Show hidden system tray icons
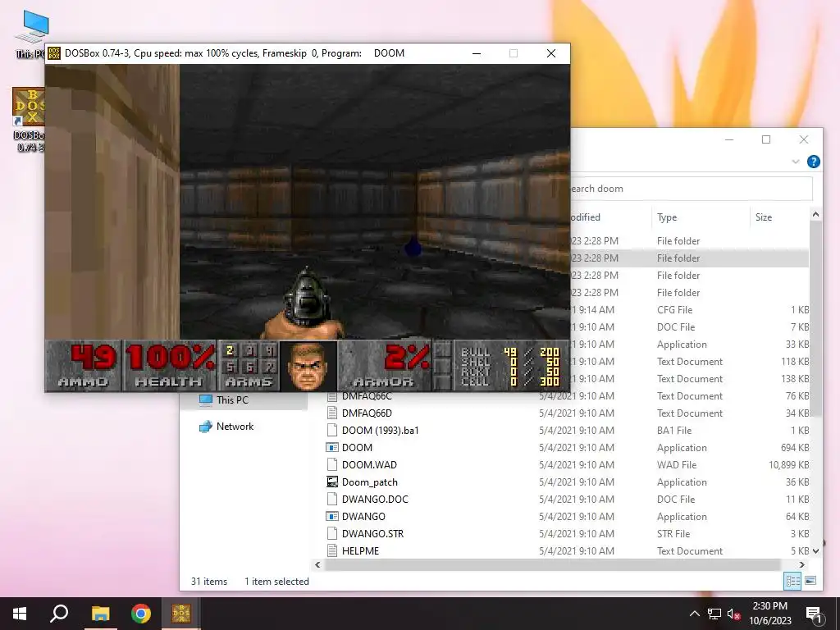This screenshot has height=630, width=840. [x=694, y=614]
